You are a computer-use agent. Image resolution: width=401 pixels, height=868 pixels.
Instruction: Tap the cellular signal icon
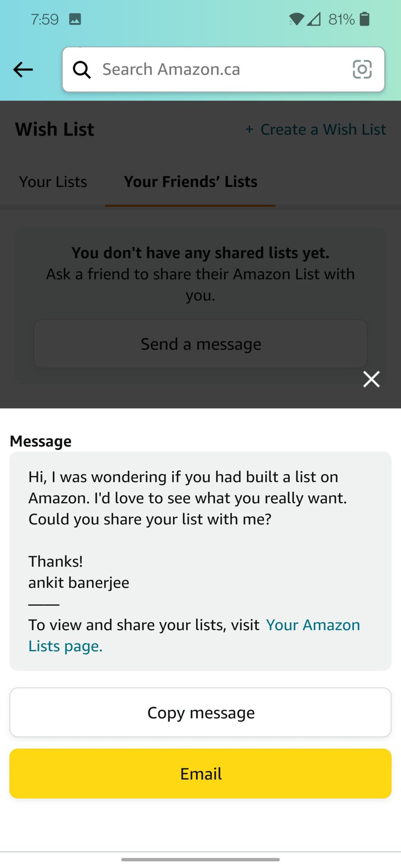click(313, 19)
